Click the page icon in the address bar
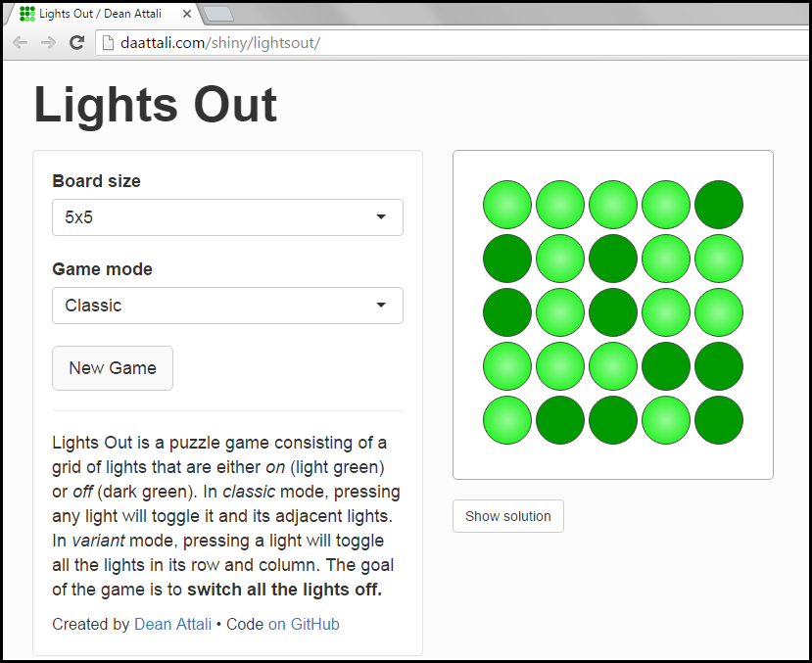Viewport: 812px width, 663px height. pyautogui.click(x=108, y=42)
